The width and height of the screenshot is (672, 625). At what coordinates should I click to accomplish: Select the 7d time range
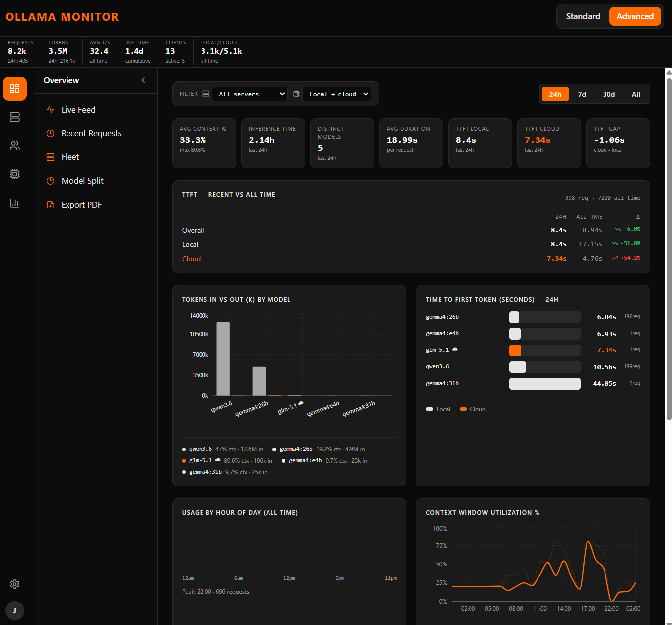[x=582, y=94]
